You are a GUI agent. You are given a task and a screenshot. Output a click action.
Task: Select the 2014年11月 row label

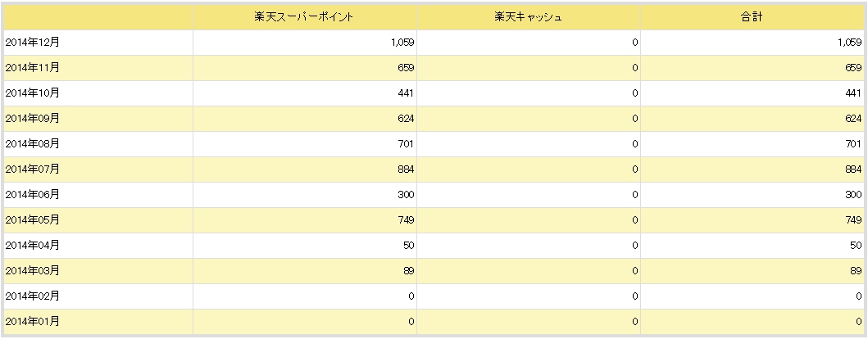(x=32, y=68)
